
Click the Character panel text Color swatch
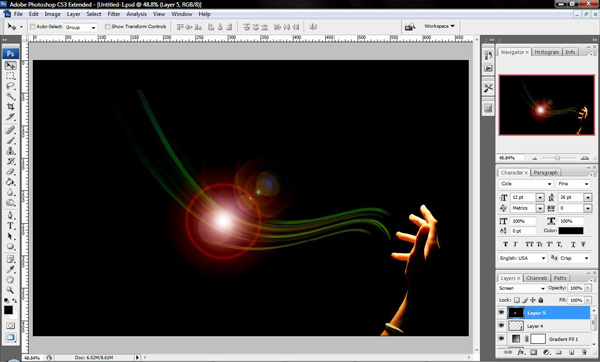pyautogui.click(x=571, y=231)
